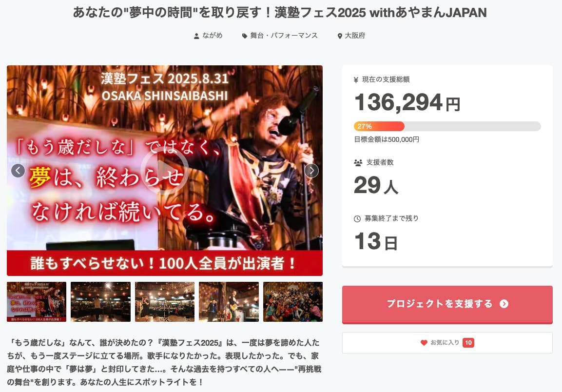Open the 舞台・パフォーマンス category link
Image resolution: width=562 pixels, height=392 pixels.
(x=284, y=36)
